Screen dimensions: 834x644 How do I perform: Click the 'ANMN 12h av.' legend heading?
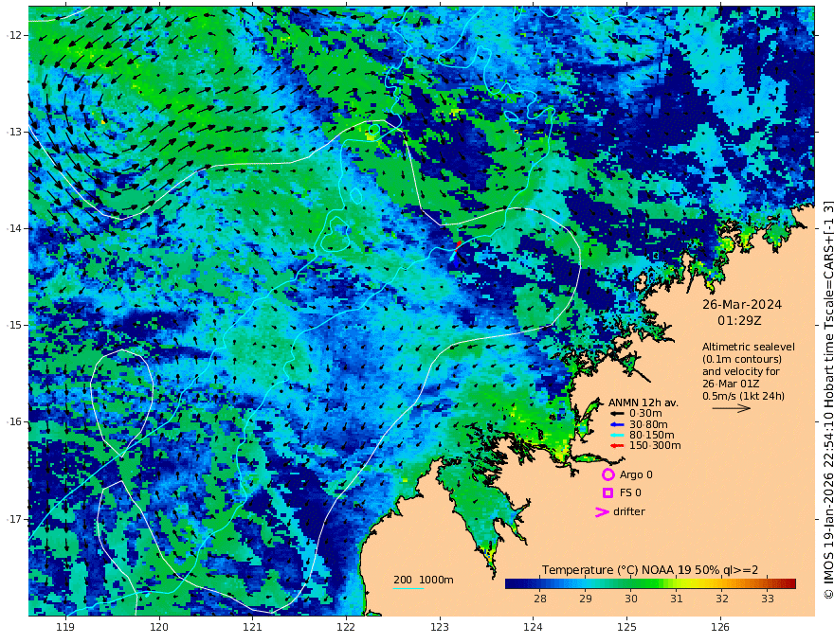click(644, 402)
